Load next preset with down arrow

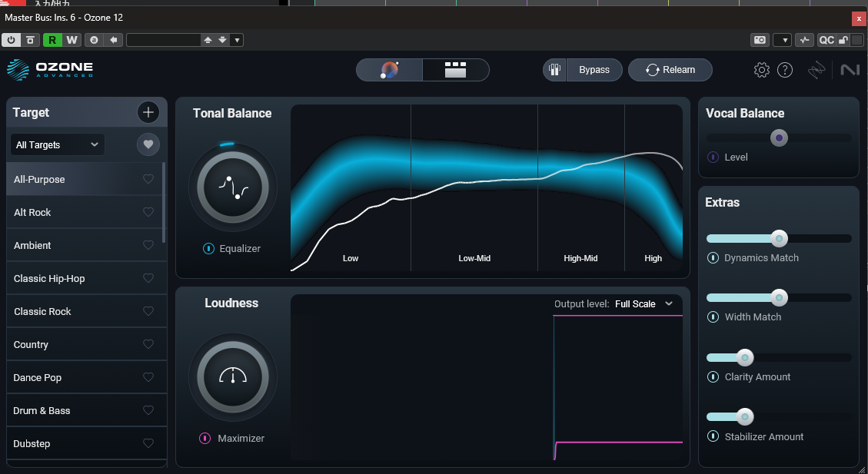[x=222, y=40]
